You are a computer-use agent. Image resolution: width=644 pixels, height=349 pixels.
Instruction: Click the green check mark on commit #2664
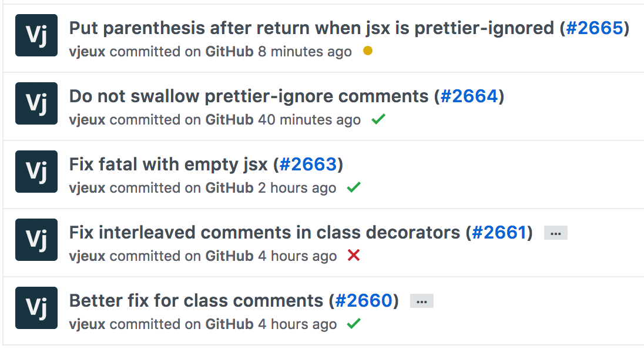pos(378,119)
